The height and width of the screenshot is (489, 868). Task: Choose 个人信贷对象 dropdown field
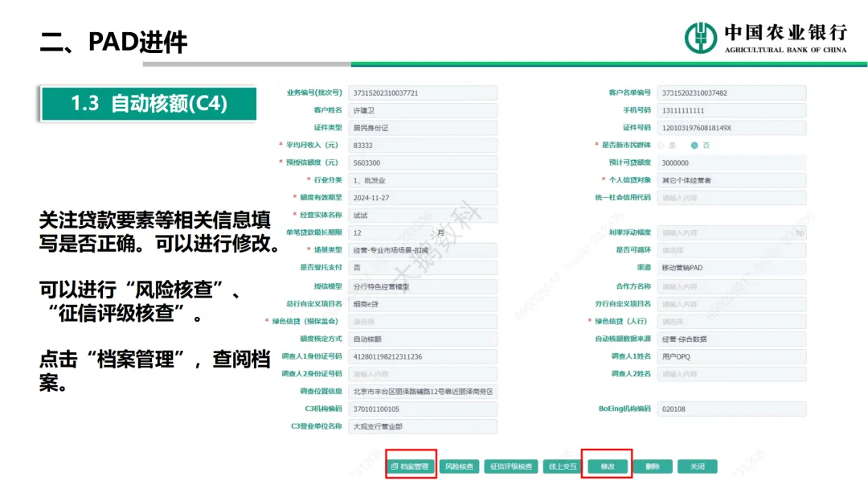731,180
